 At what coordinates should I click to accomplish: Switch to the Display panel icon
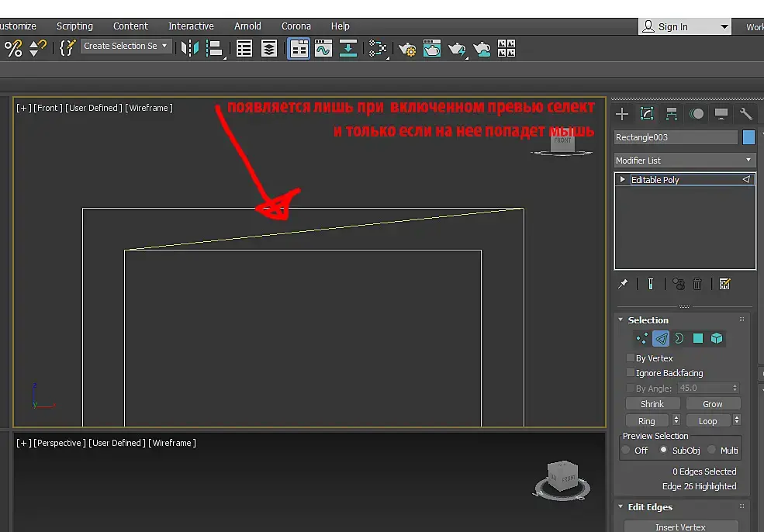[x=721, y=114]
